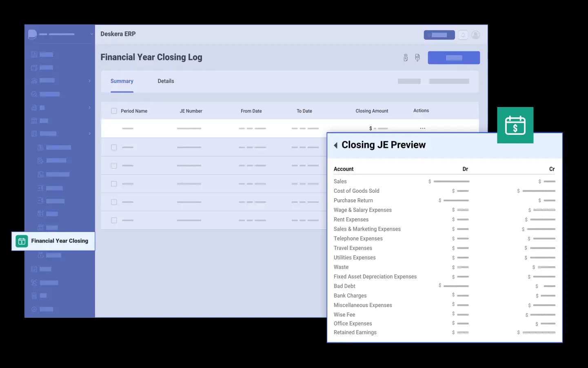
Task: Select the Summary tab
Action: pyautogui.click(x=122, y=81)
